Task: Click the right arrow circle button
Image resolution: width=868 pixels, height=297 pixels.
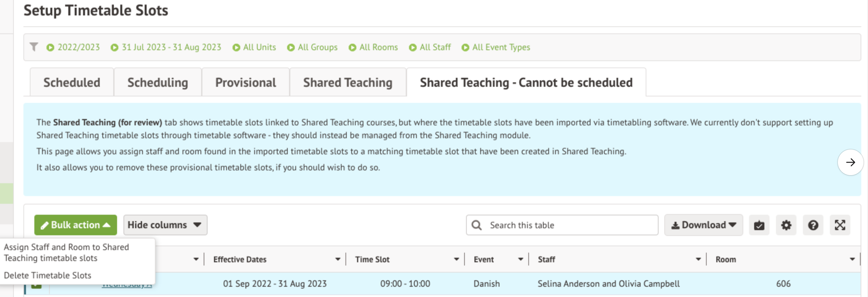Action: coord(850,162)
